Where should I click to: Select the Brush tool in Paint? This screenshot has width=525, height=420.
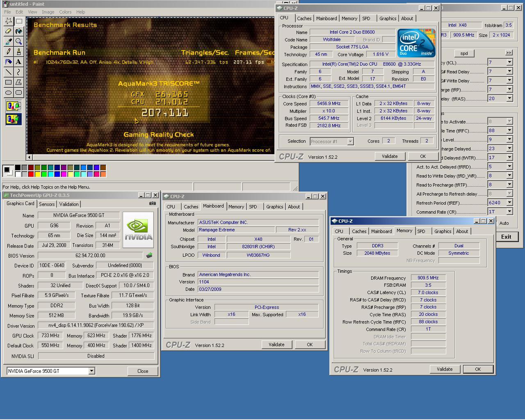coord(18,52)
